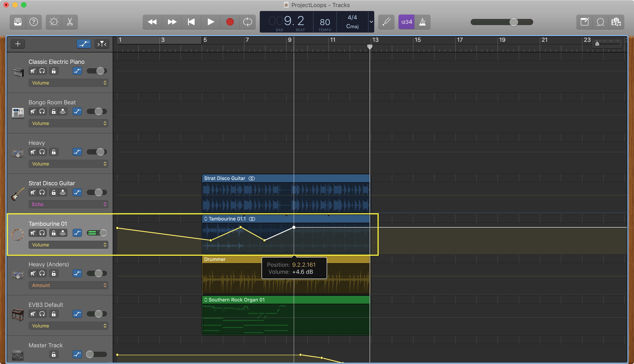Viewport: 634px width, 364px height.
Task: Add a new track with plus button
Action: [18, 44]
